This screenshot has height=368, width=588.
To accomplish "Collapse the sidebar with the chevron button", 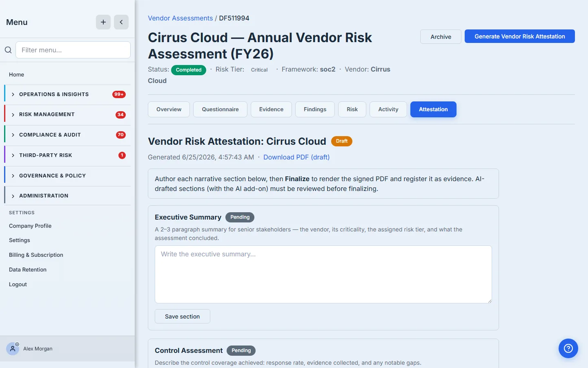I will 121,22.
